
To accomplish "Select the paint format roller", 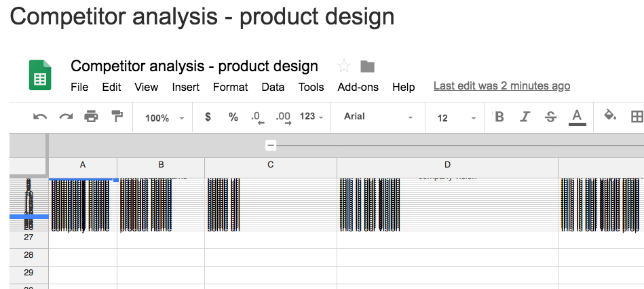I will [117, 116].
